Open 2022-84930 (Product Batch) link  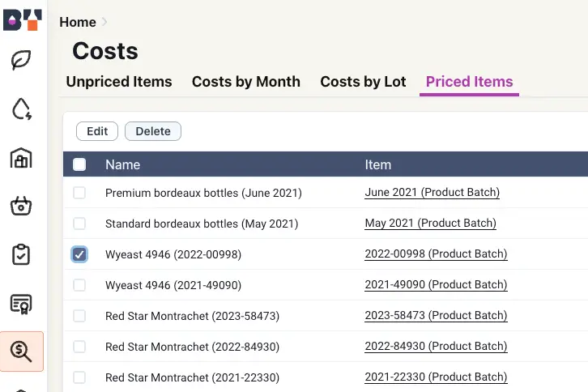pos(436,346)
